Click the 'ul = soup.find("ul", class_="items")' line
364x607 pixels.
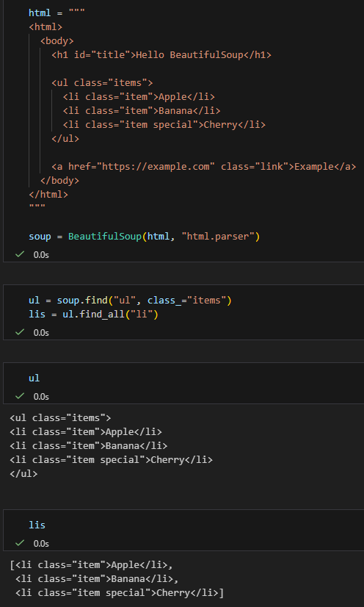[130, 301]
